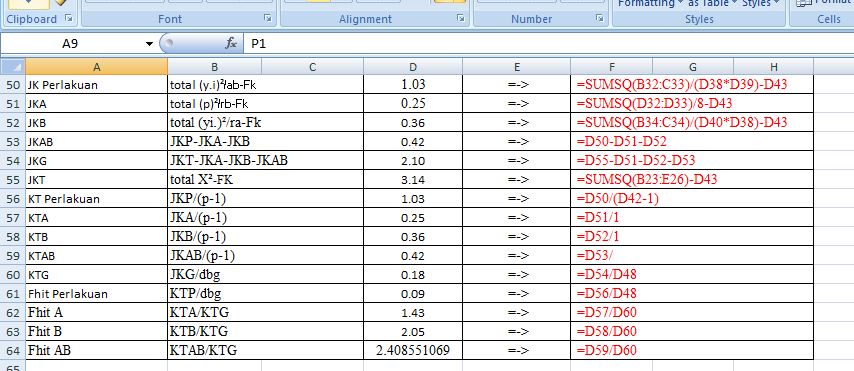
Task: Select column D header
Action: click(413, 67)
